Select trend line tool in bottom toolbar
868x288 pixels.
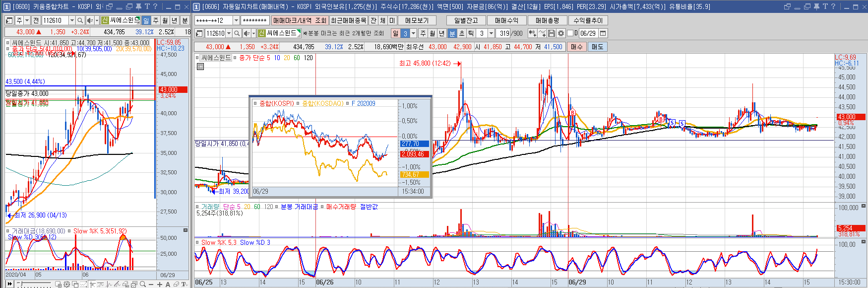(x=117, y=284)
